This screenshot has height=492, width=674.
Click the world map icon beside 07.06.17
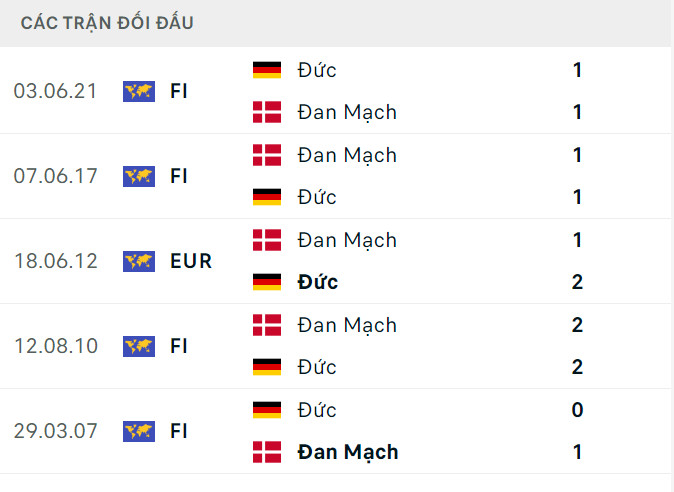click(x=139, y=176)
